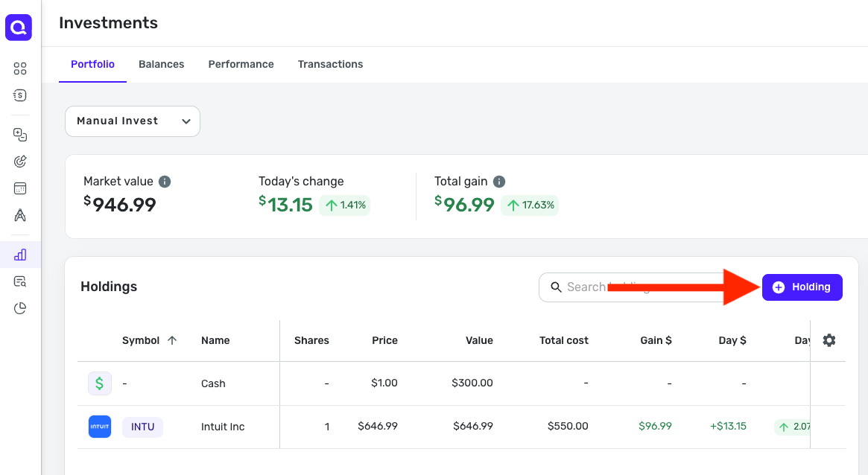Open the dollar bills icon in sidebar
Screen dimensions: 868x475
20,95
